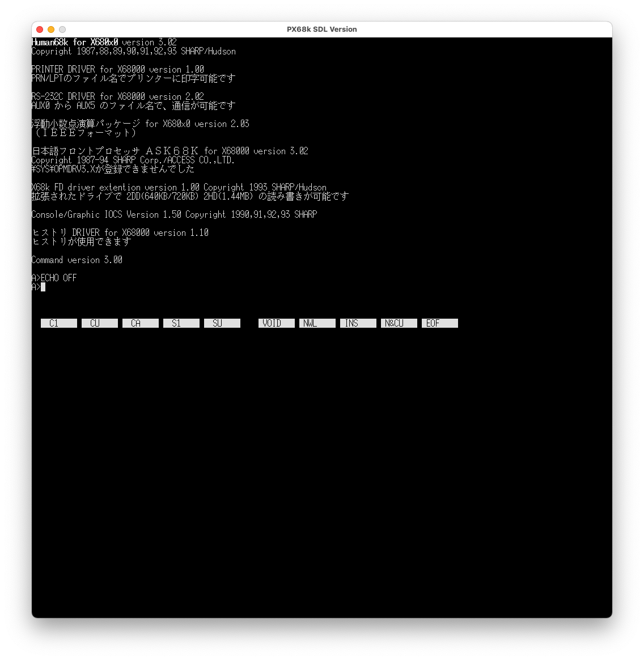Viewport: 644px width, 660px height.
Task: Click the '2DD(640KB/720KB) 2HD(1.44MB)' message line
Action: [190, 196]
